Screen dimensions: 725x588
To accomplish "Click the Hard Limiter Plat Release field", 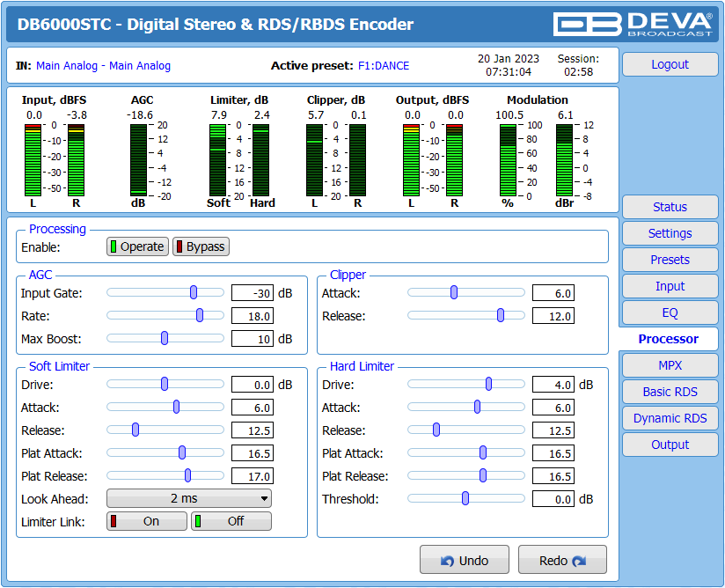I will [x=553, y=476].
